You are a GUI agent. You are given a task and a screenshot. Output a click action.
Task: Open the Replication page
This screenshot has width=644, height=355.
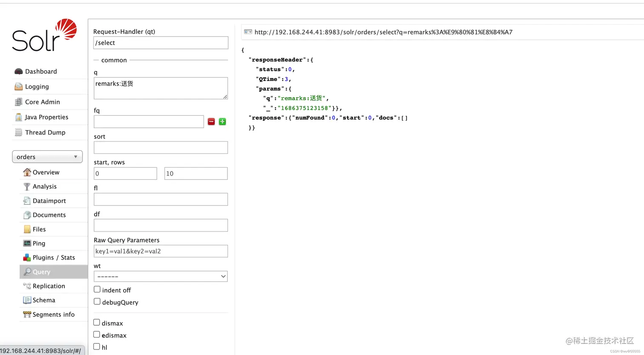coord(49,286)
